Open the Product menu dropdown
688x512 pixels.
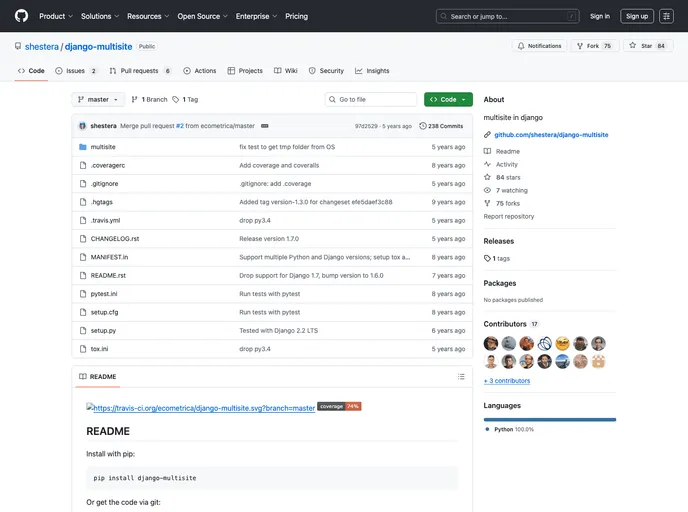point(56,16)
